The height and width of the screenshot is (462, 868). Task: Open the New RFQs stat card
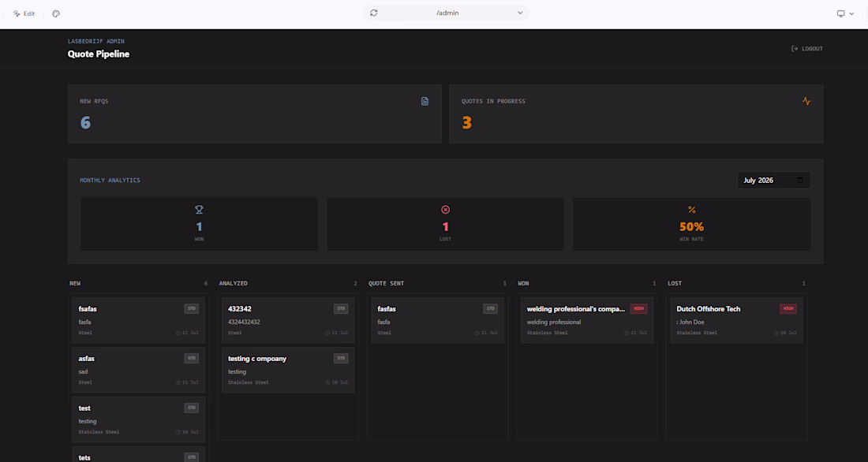point(255,114)
